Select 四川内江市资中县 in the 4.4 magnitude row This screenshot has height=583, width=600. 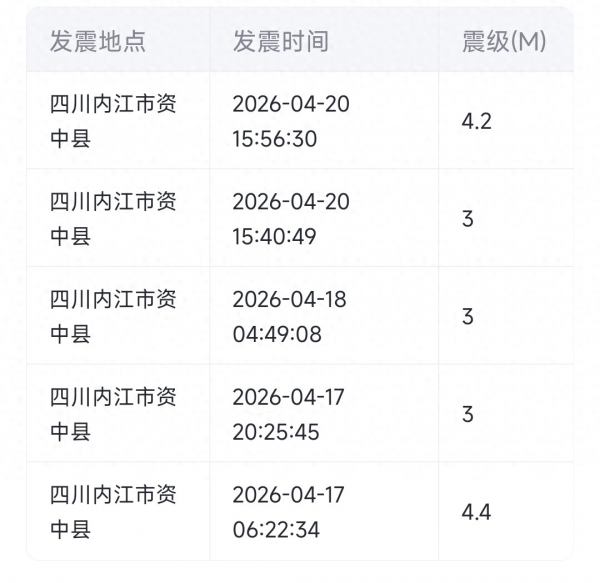(113, 512)
